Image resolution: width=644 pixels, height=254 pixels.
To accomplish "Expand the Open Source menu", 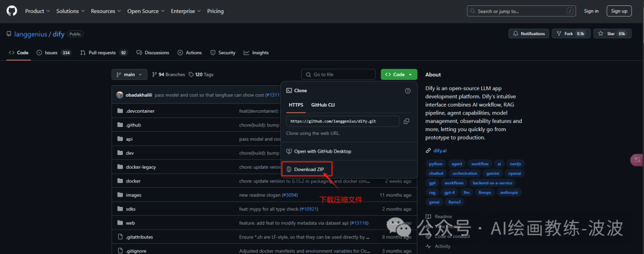I will [146, 11].
